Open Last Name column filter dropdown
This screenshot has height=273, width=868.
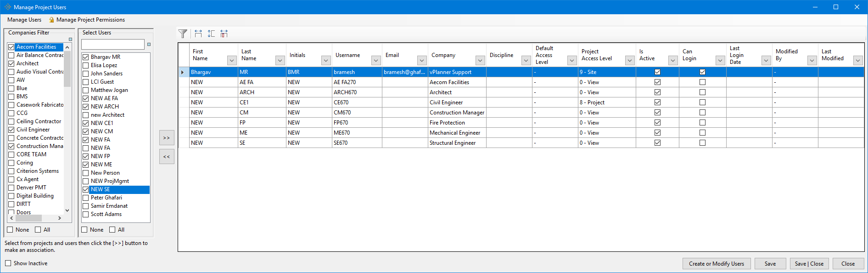click(x=280, y=60)
